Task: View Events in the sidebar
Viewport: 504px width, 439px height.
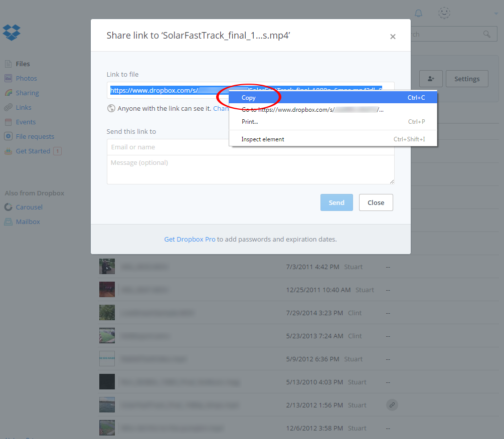Action: click(26, 122)
